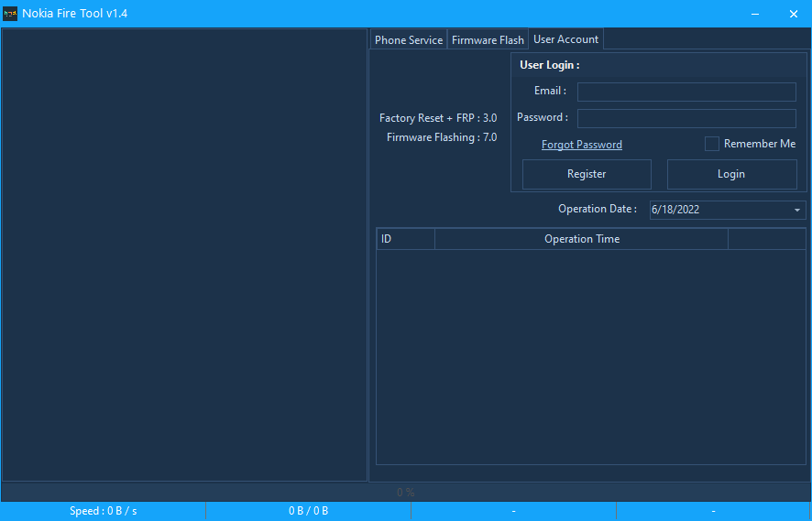Open the Firmware Flash tab
Image resolution: width=812 pixels, height=521 pixels.
click(488, 40)
